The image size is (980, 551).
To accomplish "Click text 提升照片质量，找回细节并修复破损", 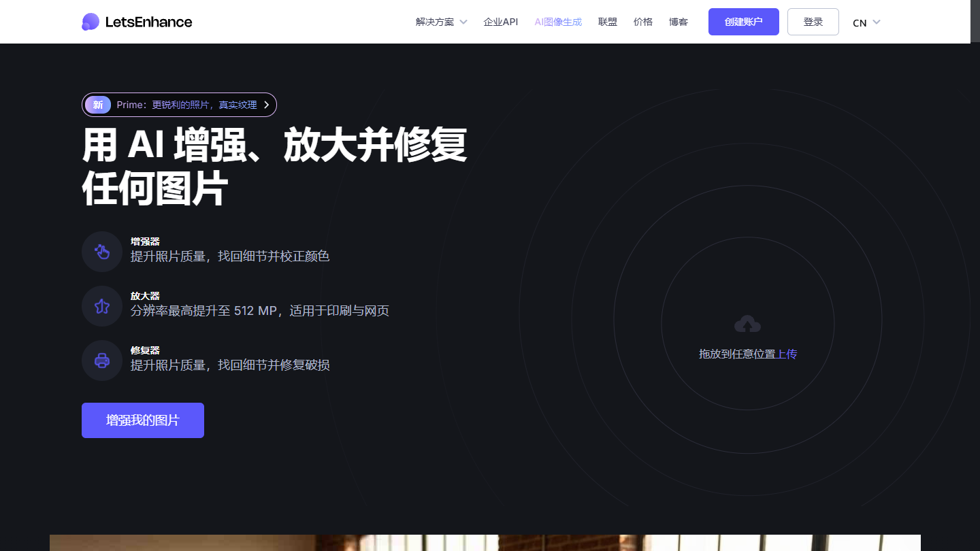I will pyautogui.click(x=230, y=365).
